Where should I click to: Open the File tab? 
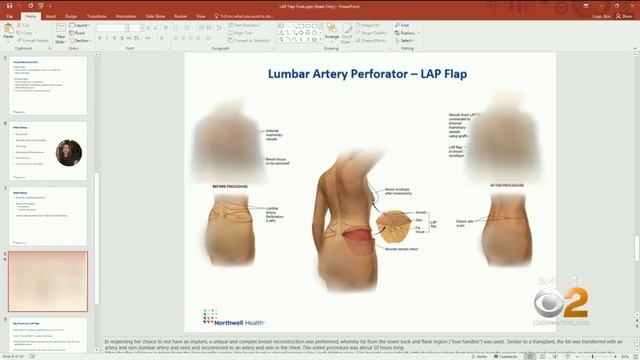coord(9,16)
